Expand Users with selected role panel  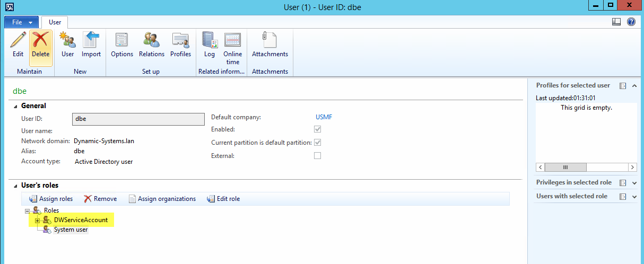(x=634, y=197)
